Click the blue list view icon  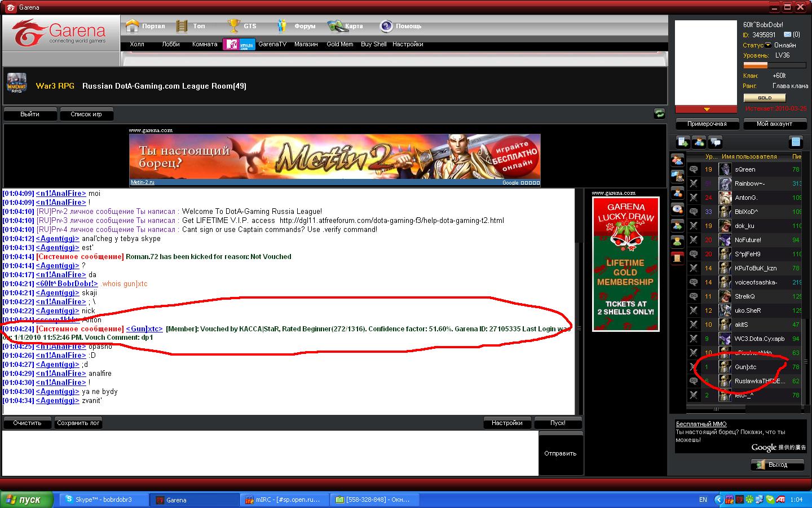796,142
